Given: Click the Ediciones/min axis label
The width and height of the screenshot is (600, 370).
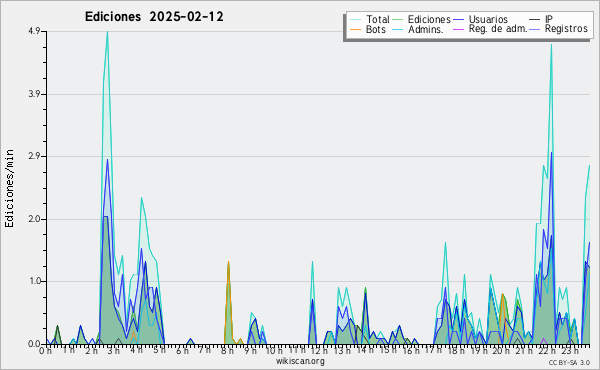Looking at the screenshot, I should pyautogui.click(x=9, y=188).
